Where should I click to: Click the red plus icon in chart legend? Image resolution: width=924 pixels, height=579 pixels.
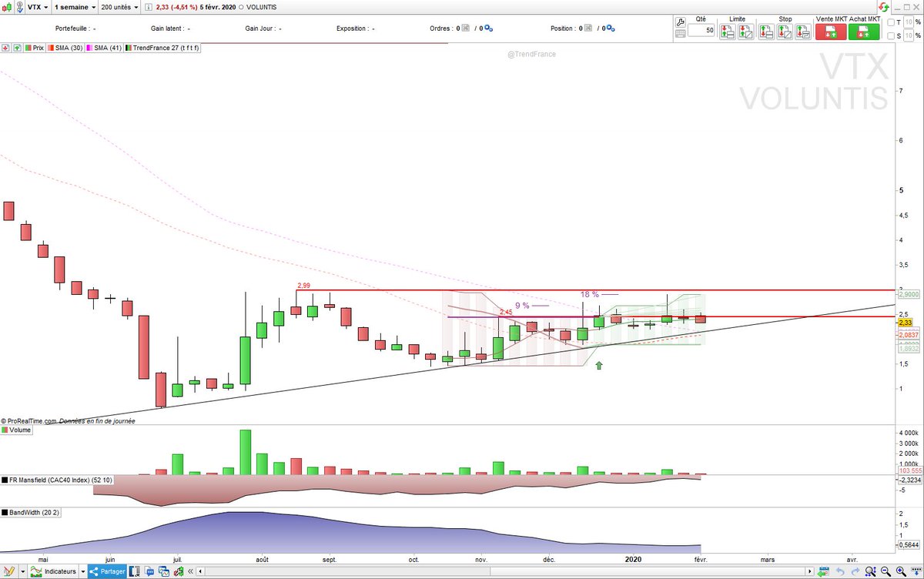(5, 48)
